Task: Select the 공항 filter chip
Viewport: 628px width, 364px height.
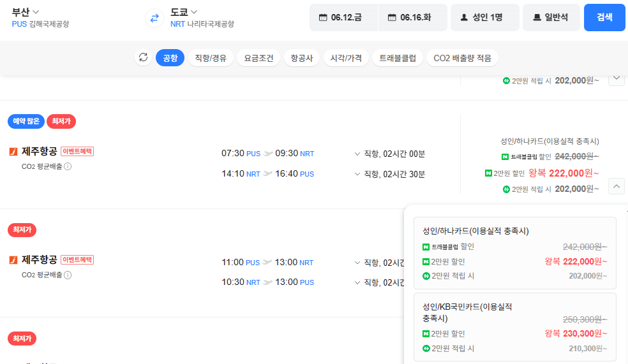Action: click(170, 58)
